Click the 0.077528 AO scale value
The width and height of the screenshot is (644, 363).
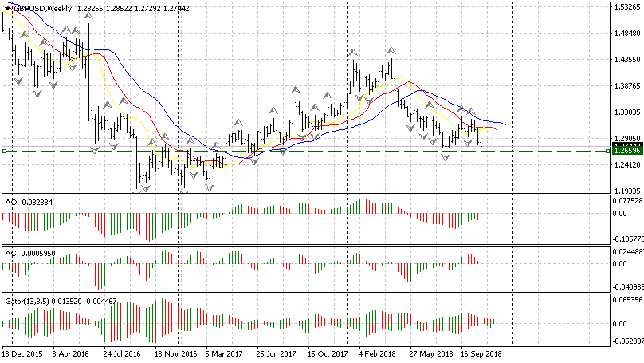627,202
